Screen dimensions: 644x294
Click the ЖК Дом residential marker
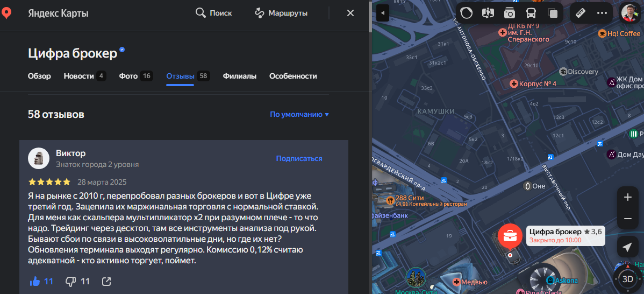[x=611, y=82]
